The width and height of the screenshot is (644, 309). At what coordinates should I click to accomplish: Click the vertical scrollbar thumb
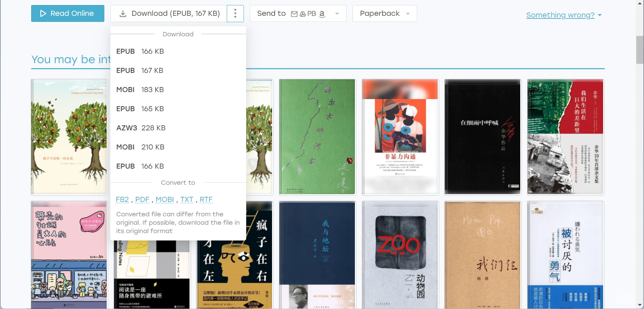tap(640, 49)
